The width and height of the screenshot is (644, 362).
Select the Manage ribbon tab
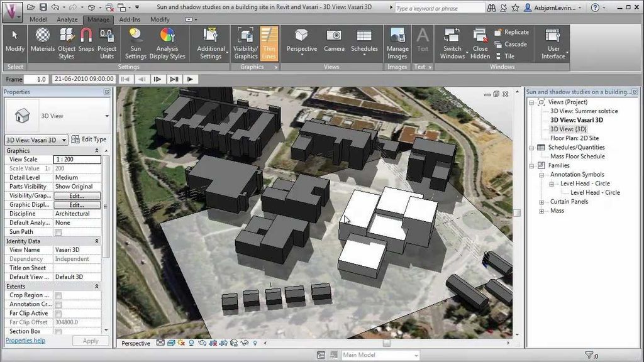(99, 19)
